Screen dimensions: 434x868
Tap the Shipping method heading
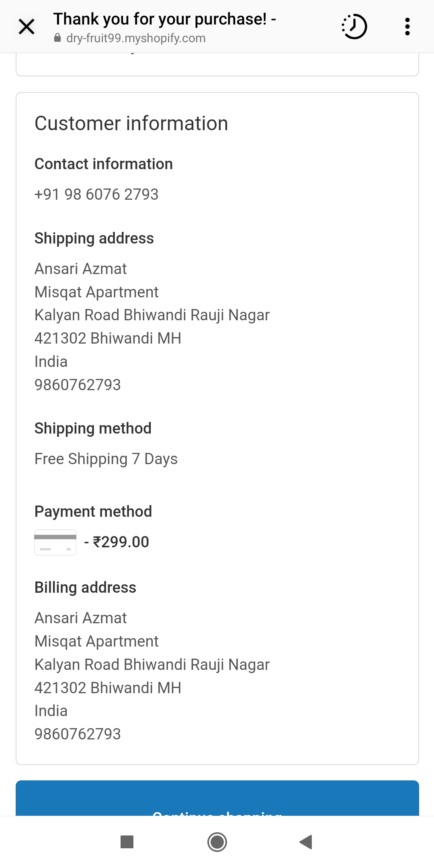point(93,428)
